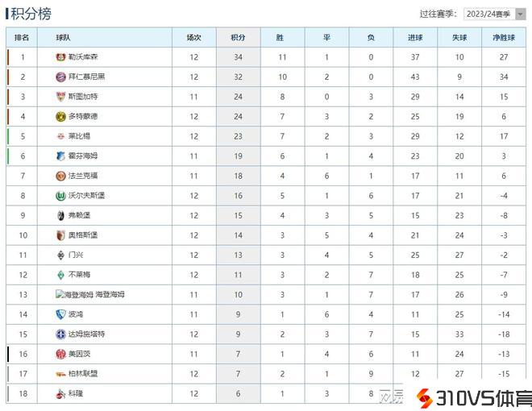
Task: Sort table by 积分 column header
Action: click(x=238, y=37)
